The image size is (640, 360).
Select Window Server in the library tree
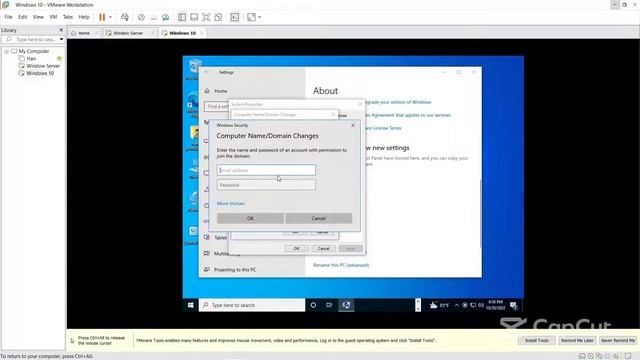[43, 66]
